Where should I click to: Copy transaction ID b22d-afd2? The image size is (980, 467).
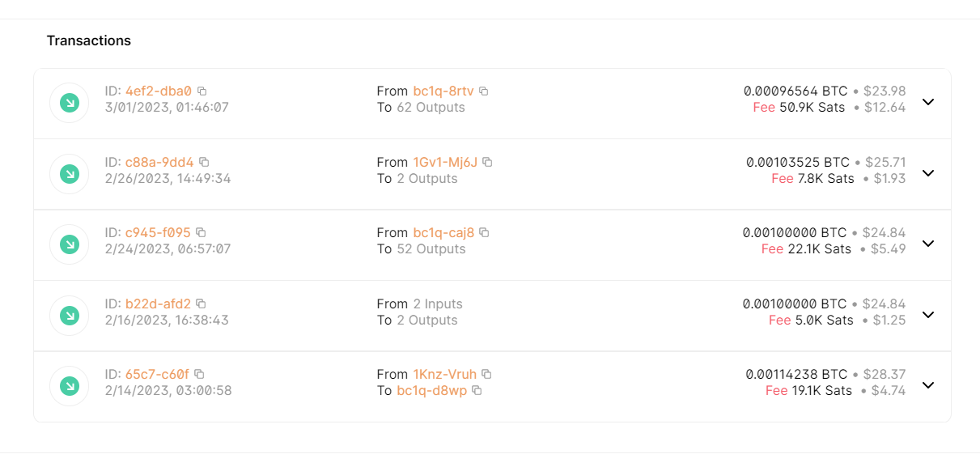point(201,304)
